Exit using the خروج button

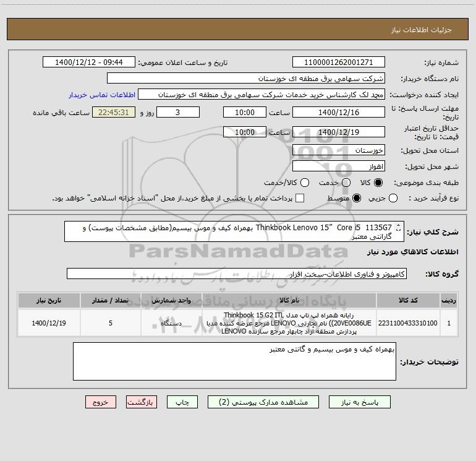(x=101, y=402)
